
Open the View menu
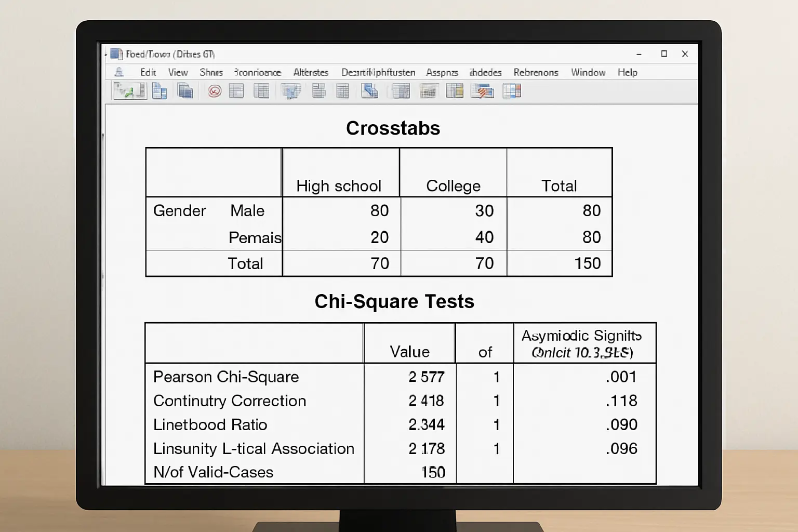(178, 72)
